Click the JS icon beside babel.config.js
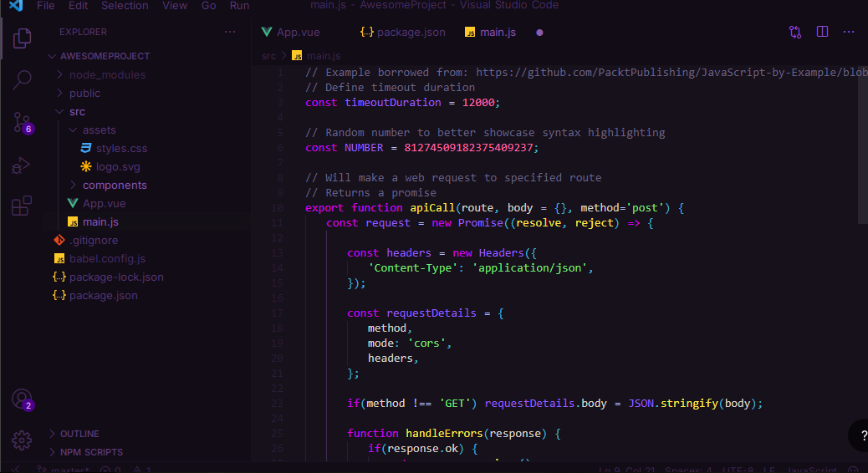This screenshot has height=473, width=868. (x=59, y=258)
